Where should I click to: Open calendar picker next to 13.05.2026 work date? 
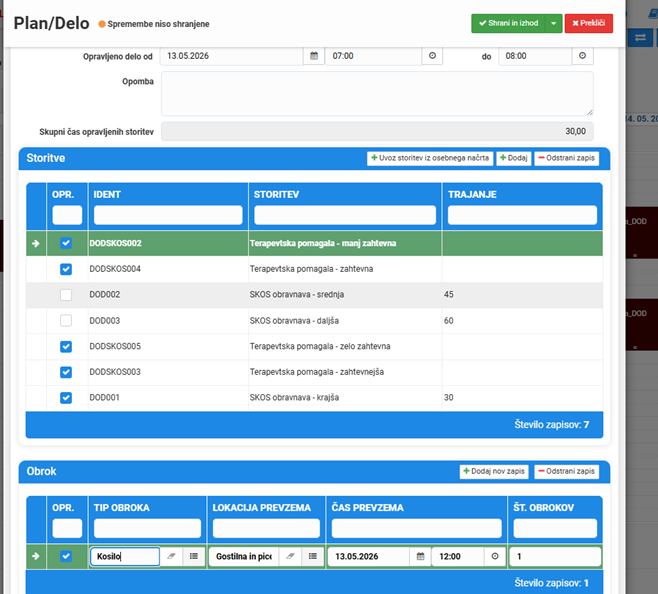point(313,56)
